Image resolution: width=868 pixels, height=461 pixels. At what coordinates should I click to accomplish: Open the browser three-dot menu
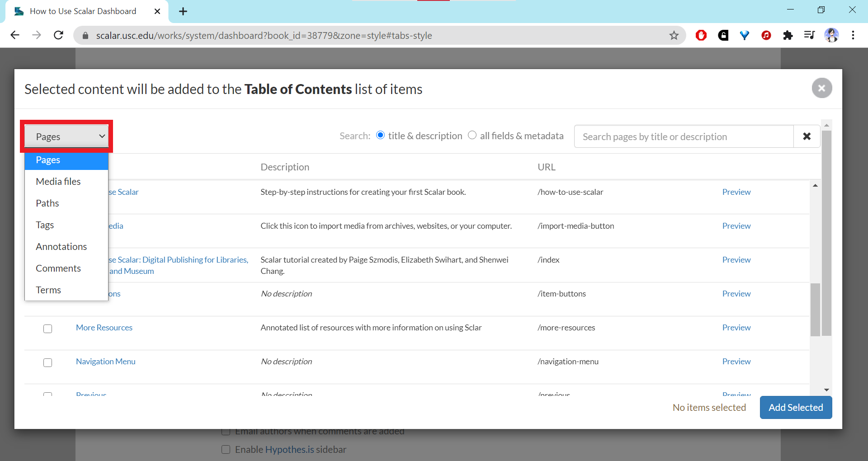point(853,35)
